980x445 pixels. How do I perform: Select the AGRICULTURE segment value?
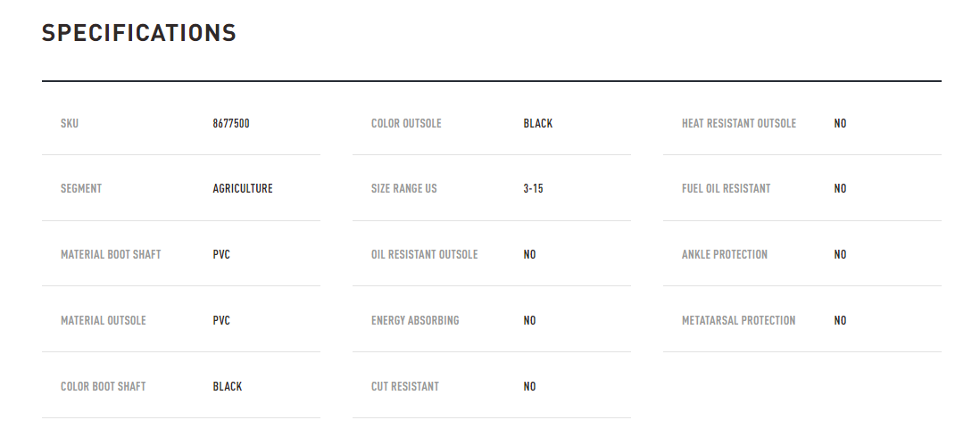[x=243, y=188]
